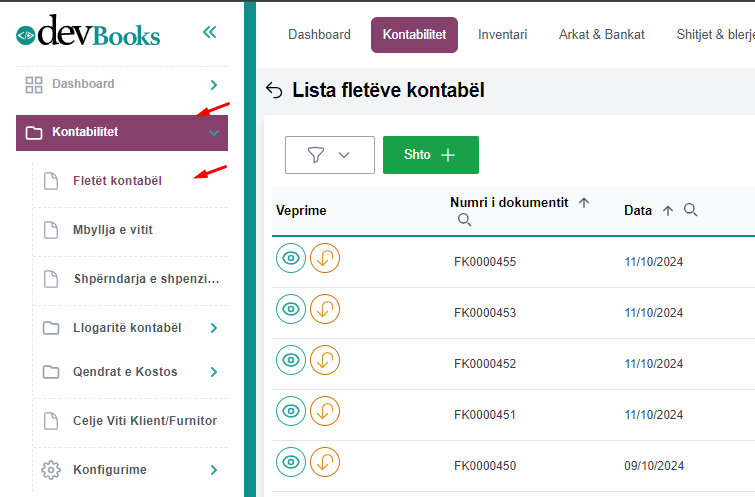The image size is (755, 497).
Task: View document FK0000450 with eye icon
Action: [x=291, y=462]
